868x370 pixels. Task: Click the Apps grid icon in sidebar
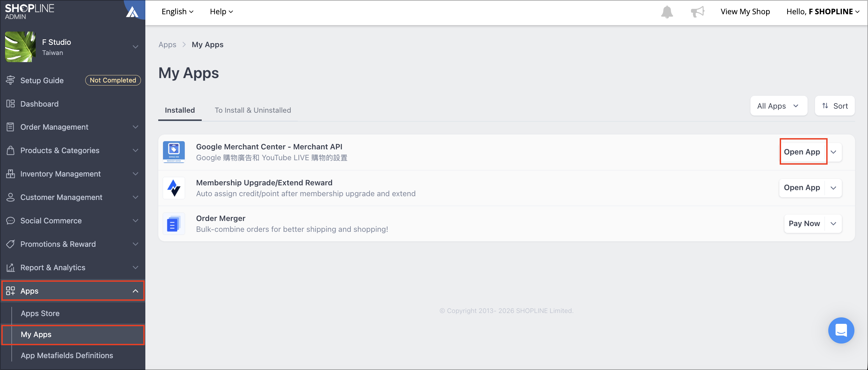pyautogui.click(x=11, y=291)
